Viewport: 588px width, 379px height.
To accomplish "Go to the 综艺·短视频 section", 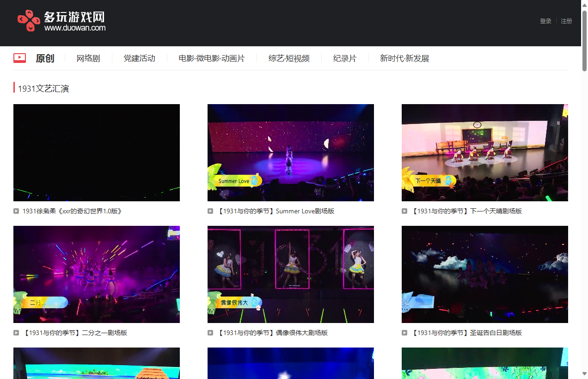I will tap(289, 58).
